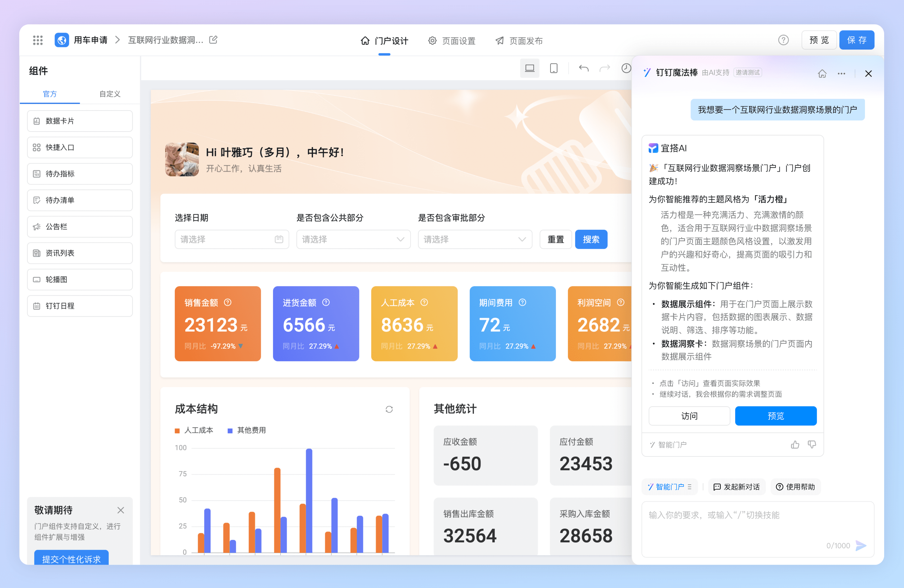Refresh the 成本结构 chart

click(389, 409)
